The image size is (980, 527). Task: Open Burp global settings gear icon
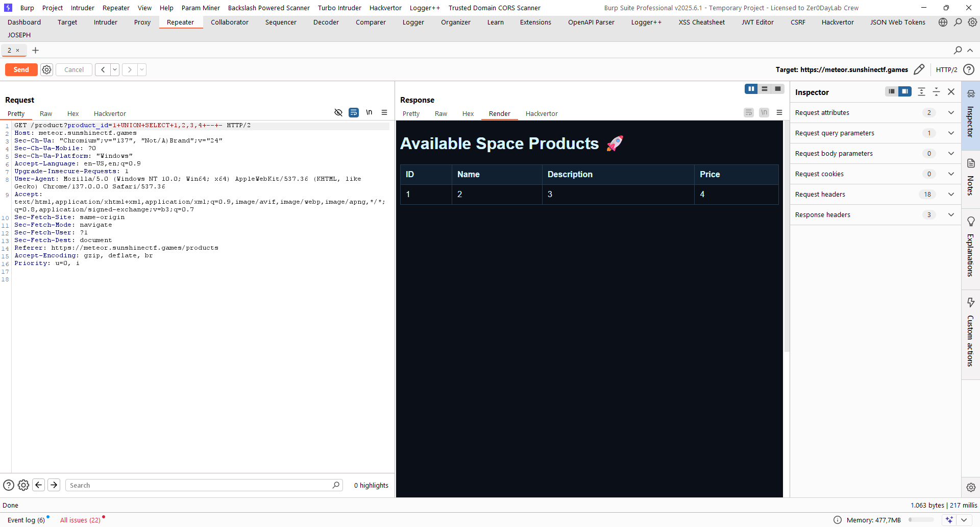point(973,22)
